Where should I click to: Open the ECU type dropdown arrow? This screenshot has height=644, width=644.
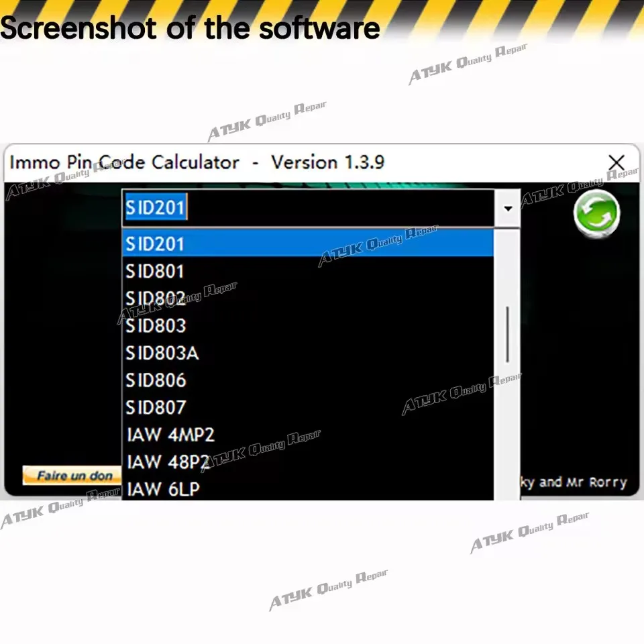pyautogui.click(x=508, y=208)
